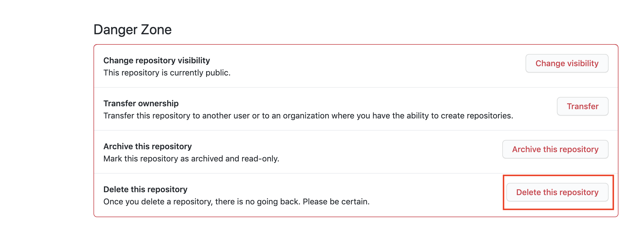Open the repository visibility change dialog
The image size is (644, 234).
tap(567, 63)
